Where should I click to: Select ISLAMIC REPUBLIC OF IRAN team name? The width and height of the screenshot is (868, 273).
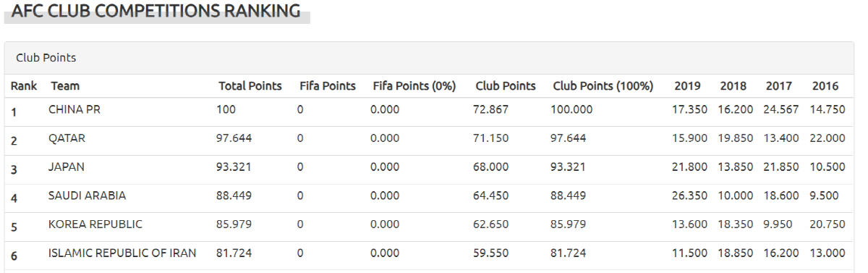[x=122, y=253]
